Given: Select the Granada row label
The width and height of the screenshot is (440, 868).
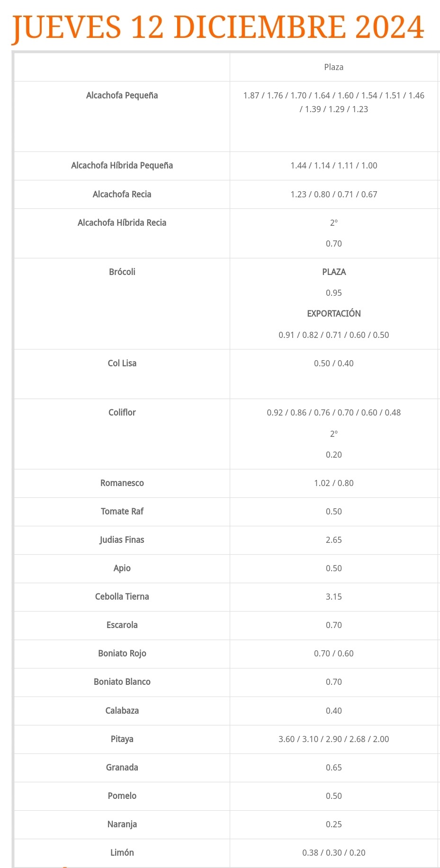Looking at the screenshot, I should pyautogui.click(x=122, y=768).
